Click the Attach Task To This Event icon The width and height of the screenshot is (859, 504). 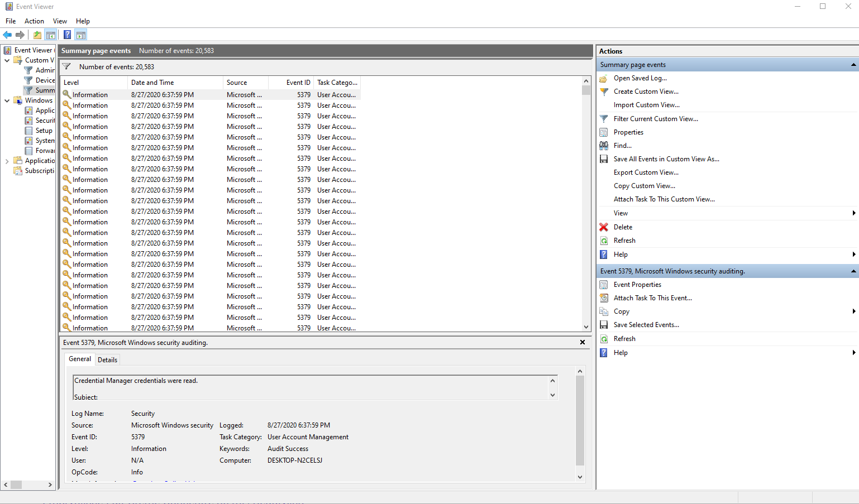coord(604,298)
